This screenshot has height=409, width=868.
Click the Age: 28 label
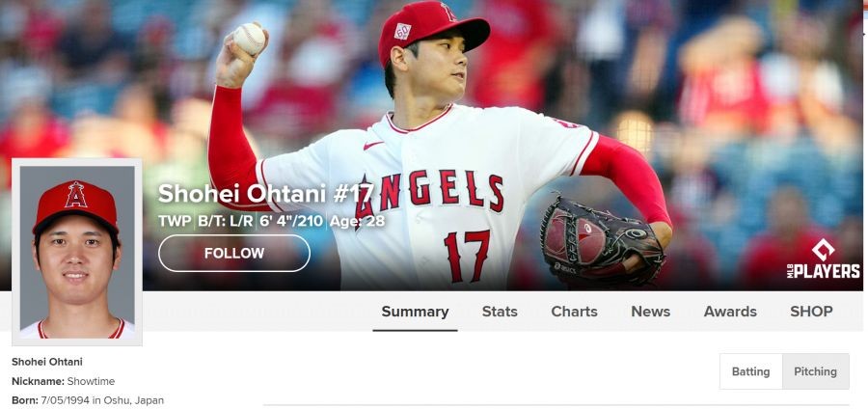tap(357, 221)
